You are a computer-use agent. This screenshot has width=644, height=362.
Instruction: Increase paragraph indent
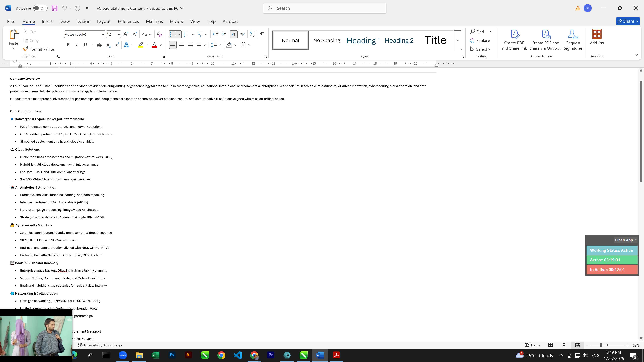tap(224, 34)
